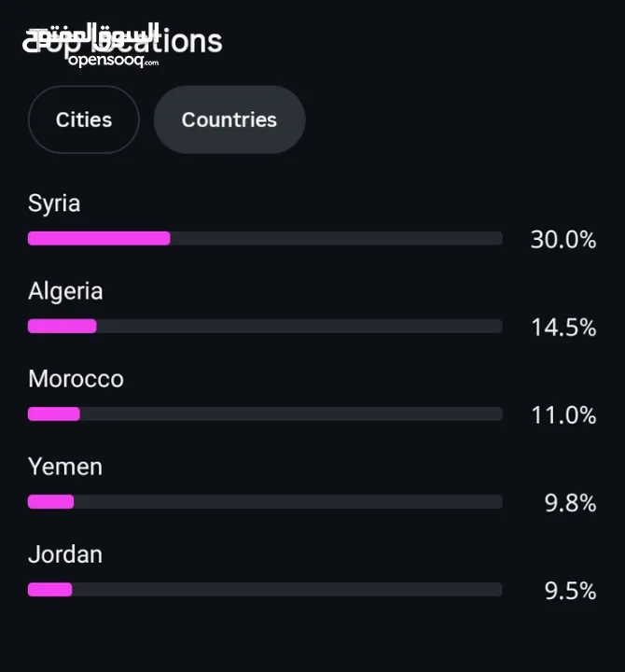Click the 11.0% Morocco percentage
Screen dimensions: 625x672
(563, 415)
